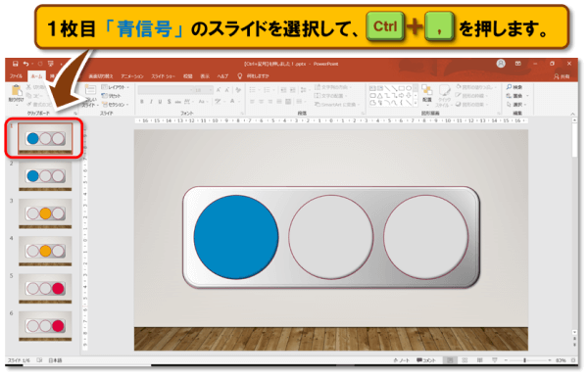Open the Text Direction dropdown
The image size is (588, 377).
tap(333, 87)
